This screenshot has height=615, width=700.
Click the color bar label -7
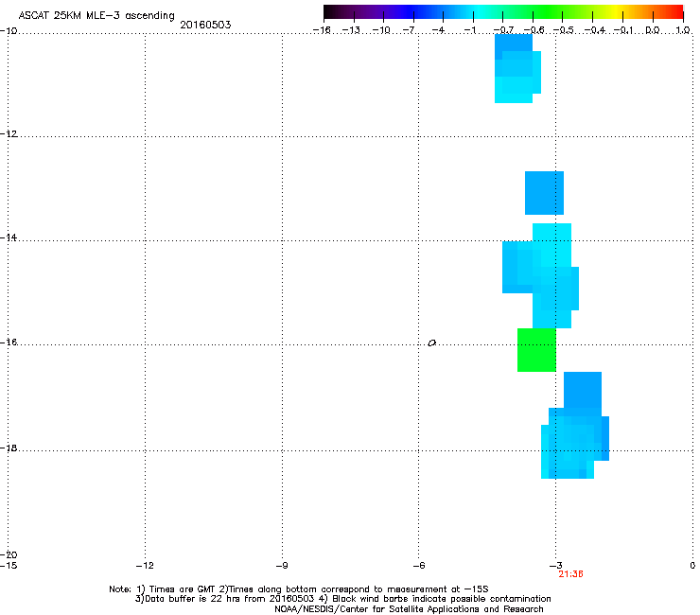click(411, 30)
